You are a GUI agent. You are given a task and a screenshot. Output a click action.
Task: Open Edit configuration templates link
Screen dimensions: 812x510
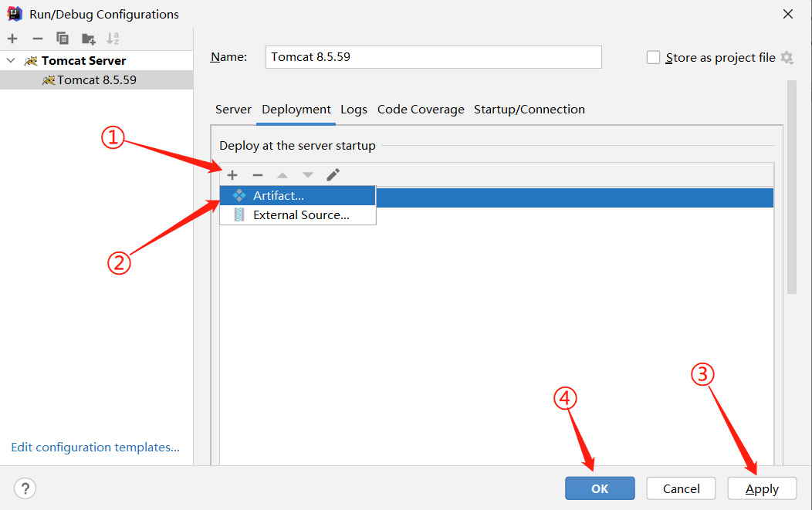(95, 447)
